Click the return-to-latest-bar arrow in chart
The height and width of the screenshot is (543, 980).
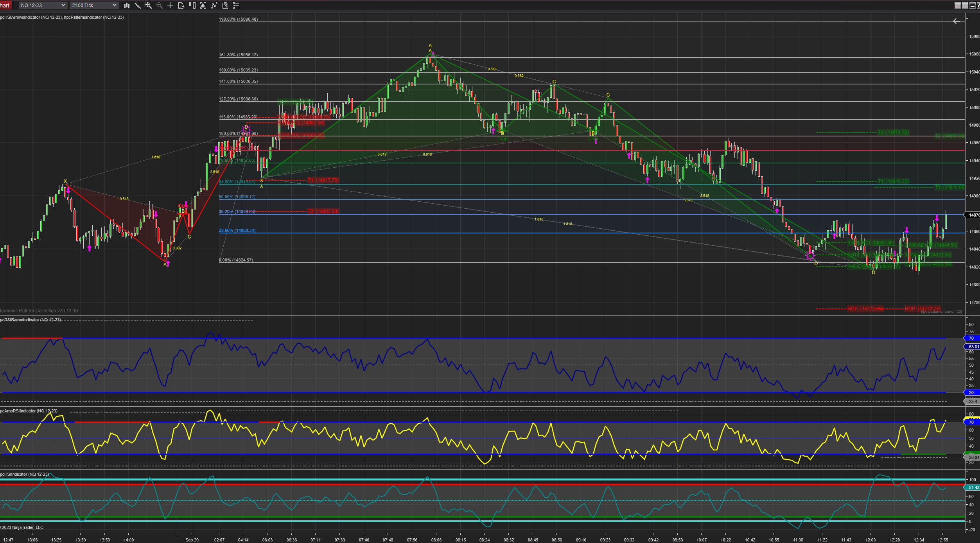coord(956,22)
